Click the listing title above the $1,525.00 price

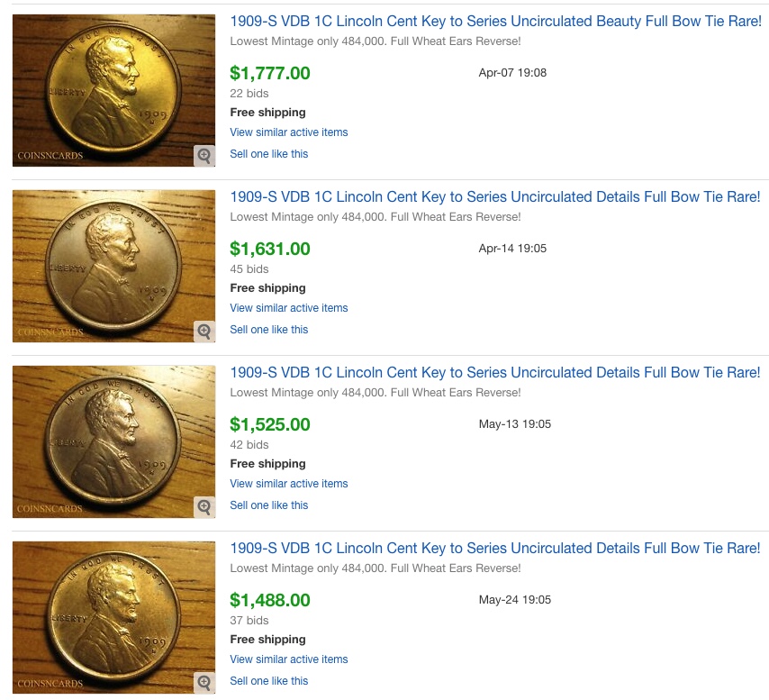click(494, 372)
